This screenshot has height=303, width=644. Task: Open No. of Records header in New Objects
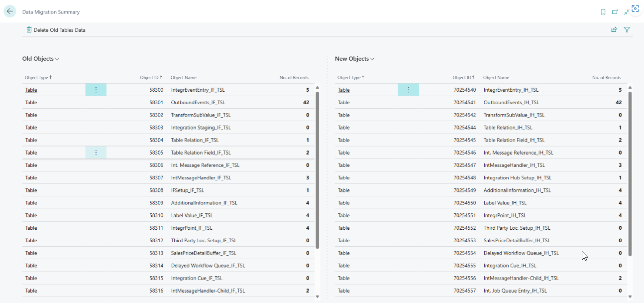coord(606,78)
